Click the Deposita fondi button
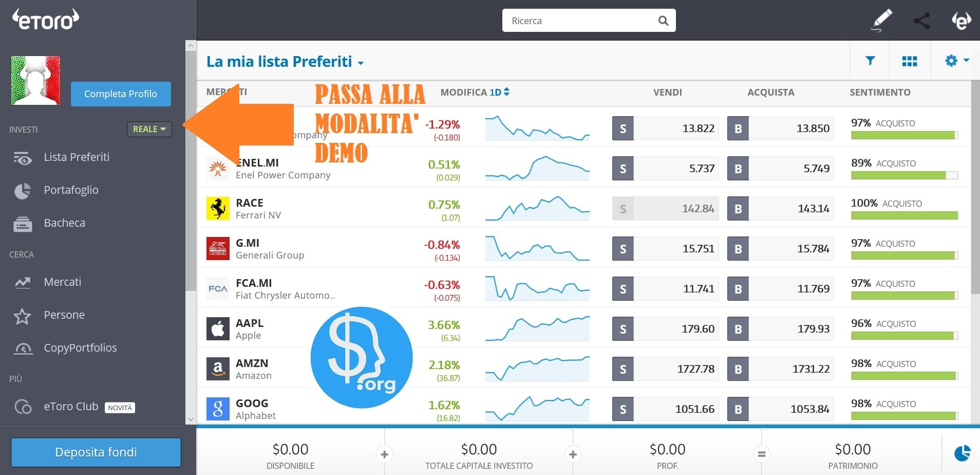 tap(96, 452)
